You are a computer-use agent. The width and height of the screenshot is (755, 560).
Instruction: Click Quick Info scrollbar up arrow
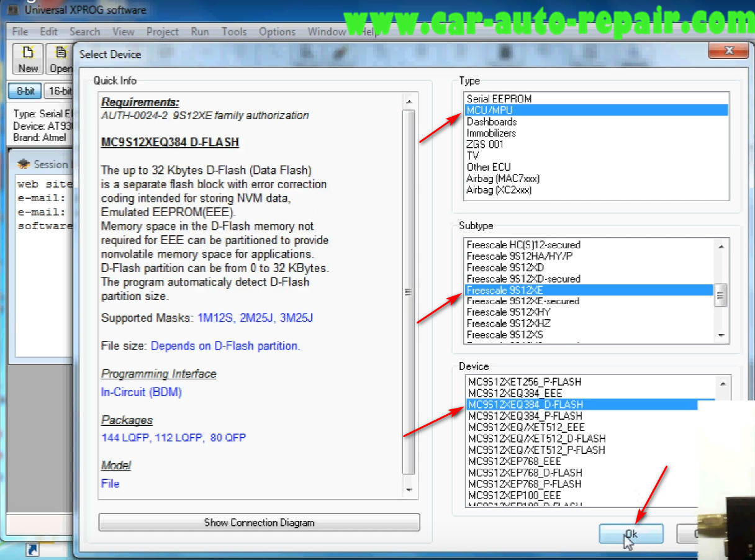[409, 101]
